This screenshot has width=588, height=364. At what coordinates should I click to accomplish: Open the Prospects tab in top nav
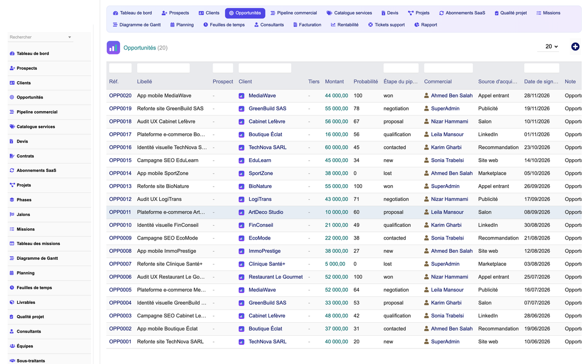[175, 13]
